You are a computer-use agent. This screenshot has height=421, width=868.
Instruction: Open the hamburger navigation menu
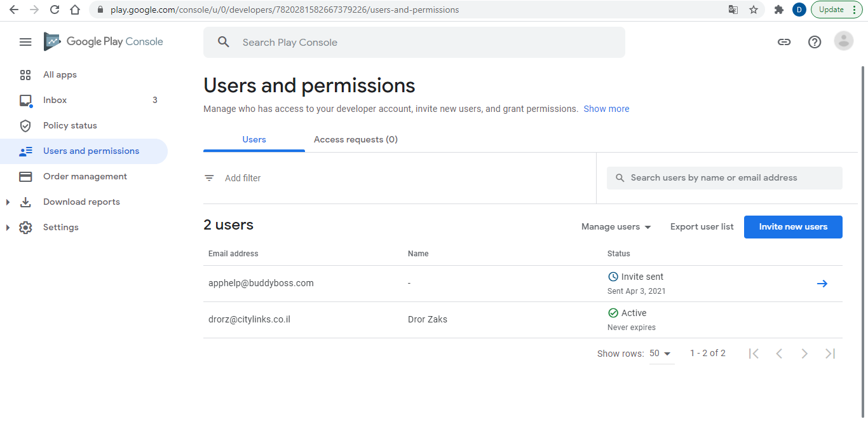click(25, 42)
